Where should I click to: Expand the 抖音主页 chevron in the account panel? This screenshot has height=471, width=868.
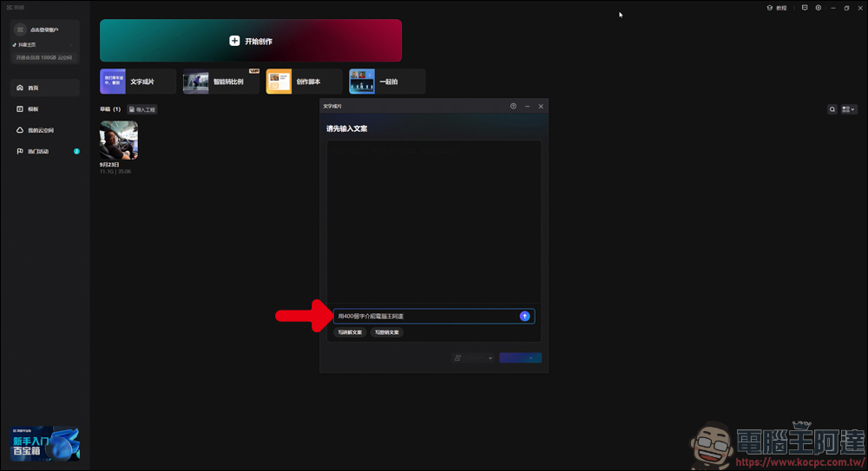point(71,45)
